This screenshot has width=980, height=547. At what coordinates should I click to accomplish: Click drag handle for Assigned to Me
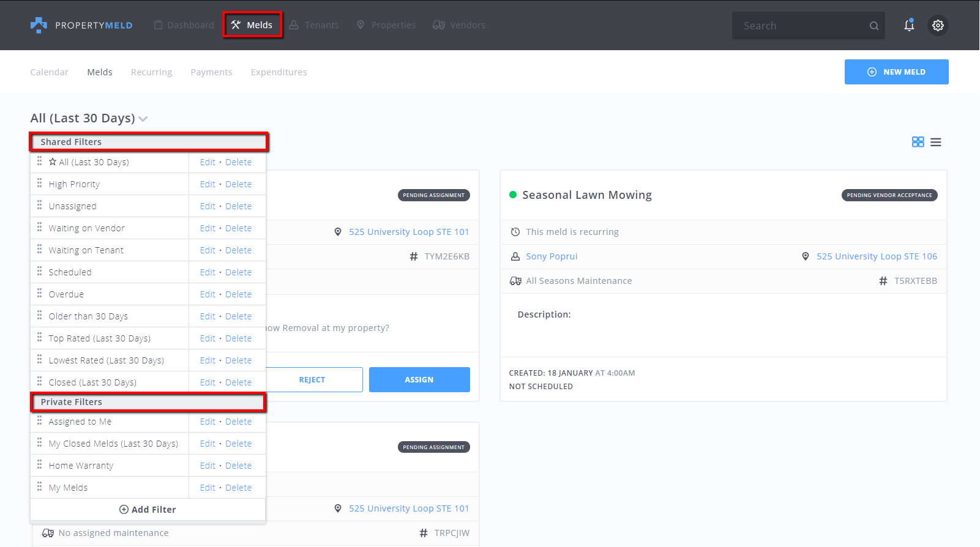click(39, 420)
